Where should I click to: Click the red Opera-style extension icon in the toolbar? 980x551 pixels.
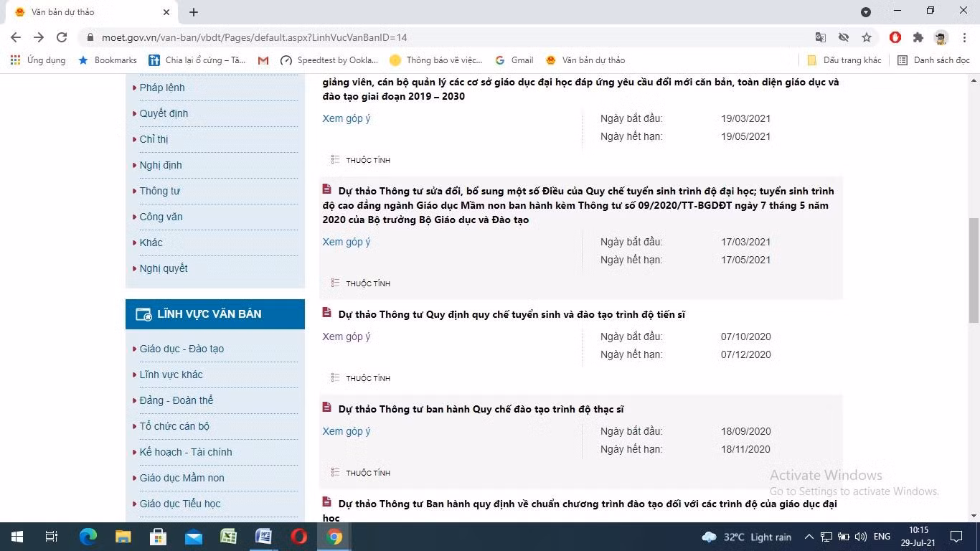[895, 37]
